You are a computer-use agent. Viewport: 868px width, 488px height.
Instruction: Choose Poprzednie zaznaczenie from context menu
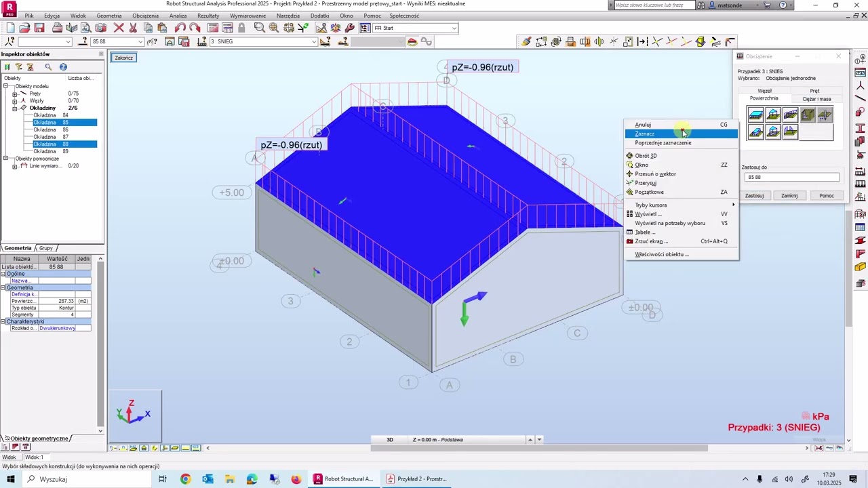(681, 142)
